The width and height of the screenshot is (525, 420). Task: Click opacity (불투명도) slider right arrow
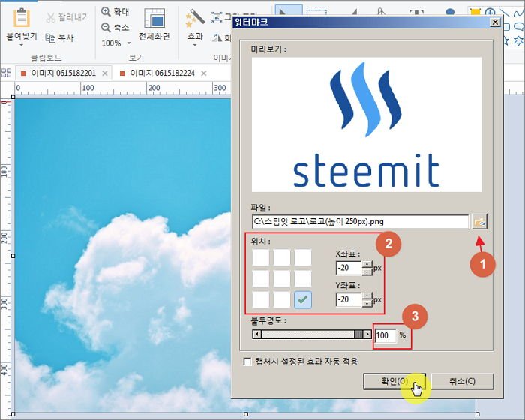click(x=367, y=334)
